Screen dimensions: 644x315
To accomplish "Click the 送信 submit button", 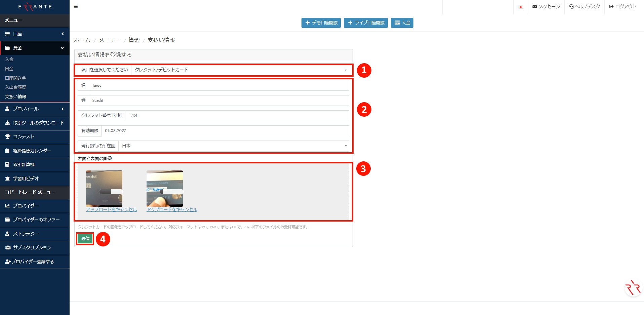I will coord(85,238).
